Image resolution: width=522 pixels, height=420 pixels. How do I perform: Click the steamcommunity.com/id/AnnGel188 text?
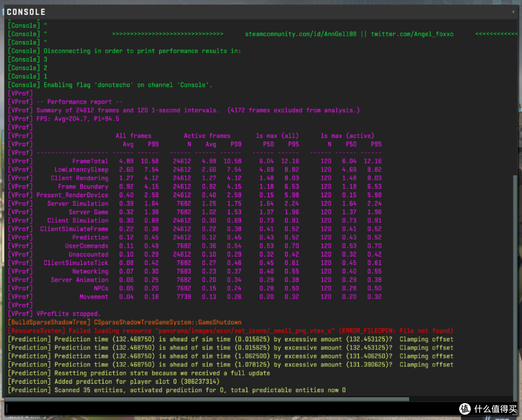click(301, 34)
